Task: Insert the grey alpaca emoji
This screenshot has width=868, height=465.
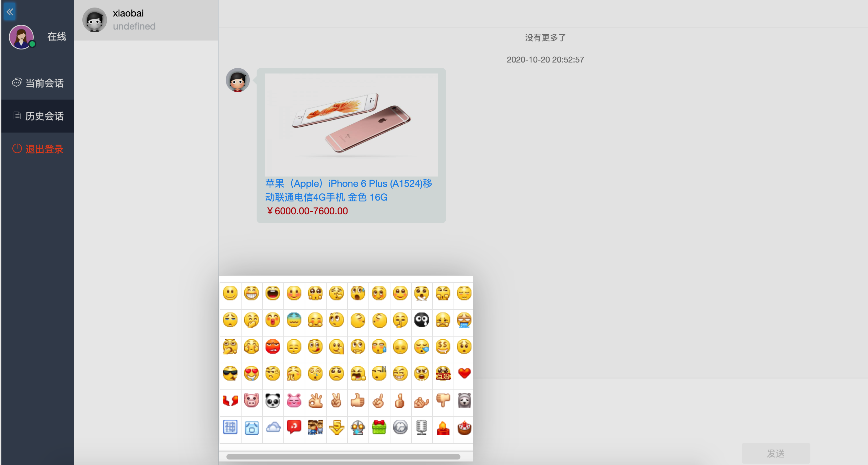Action: [x=464, y=400]
